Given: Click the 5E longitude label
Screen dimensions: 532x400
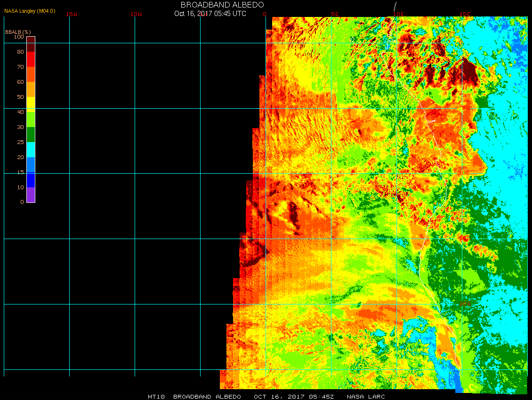Looking at the screenshot, I should pyautogui.click(x=335, y=14).
